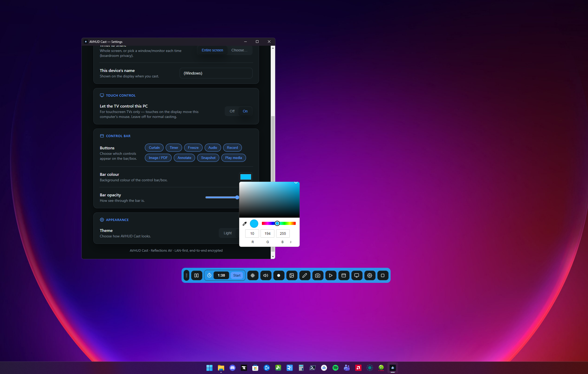This screenshot has height=374, width=588.
Task: Toggle audio speaker icon on control bar
Action: 266,275
